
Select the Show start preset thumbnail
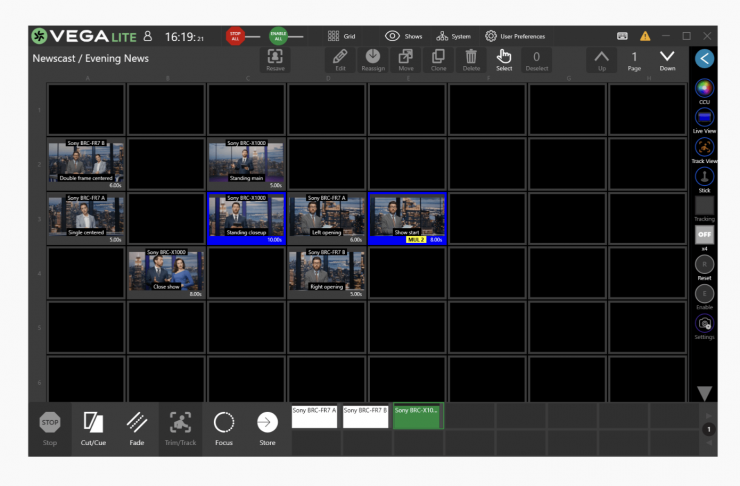(x=408, y=218)
